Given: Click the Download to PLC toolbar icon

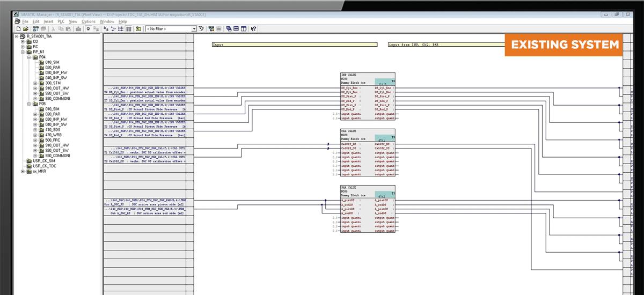Looking at the screenshot, I should coord(78,28).
